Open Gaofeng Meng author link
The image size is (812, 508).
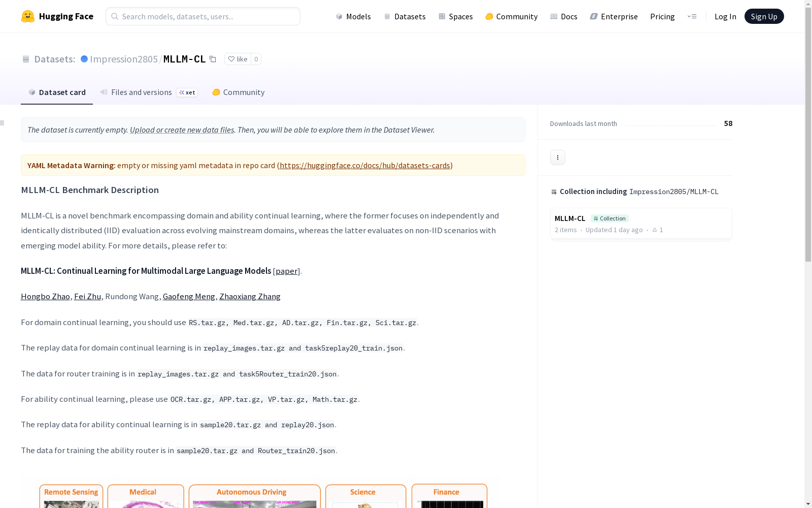click(x=189, y=296)
